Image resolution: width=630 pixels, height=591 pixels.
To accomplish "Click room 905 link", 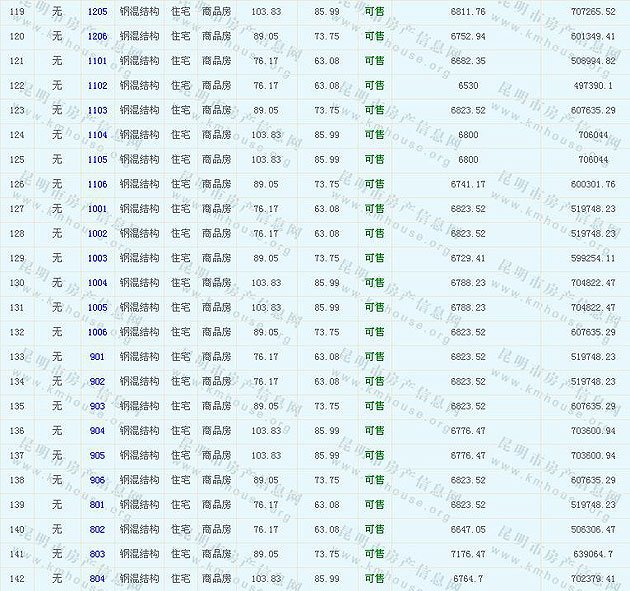I will [97, 455].
